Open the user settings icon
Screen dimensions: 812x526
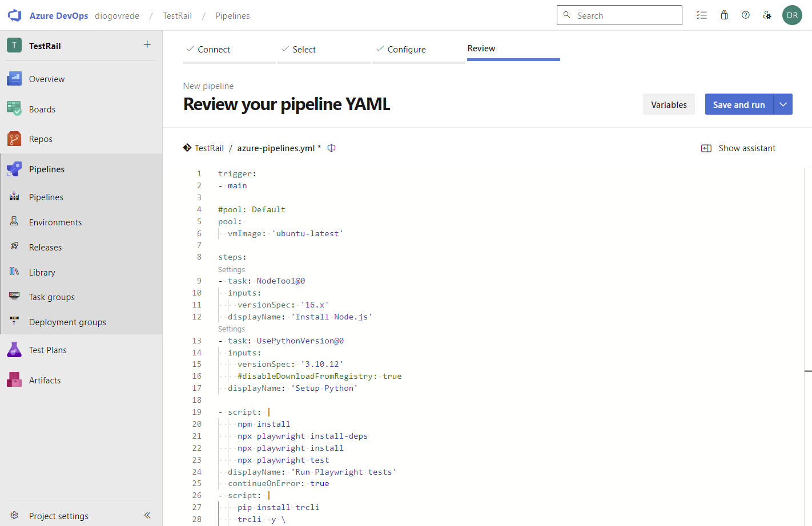pyautogui.click(x=767, y=15)
